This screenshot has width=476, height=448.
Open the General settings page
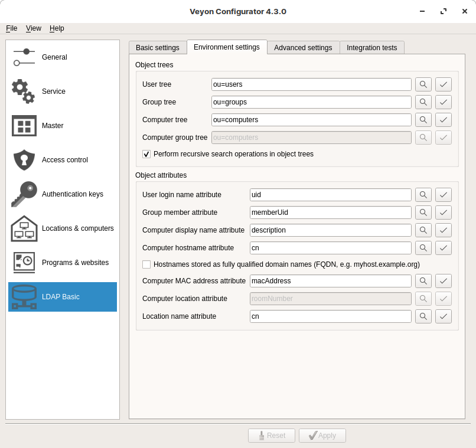point(63,57)
